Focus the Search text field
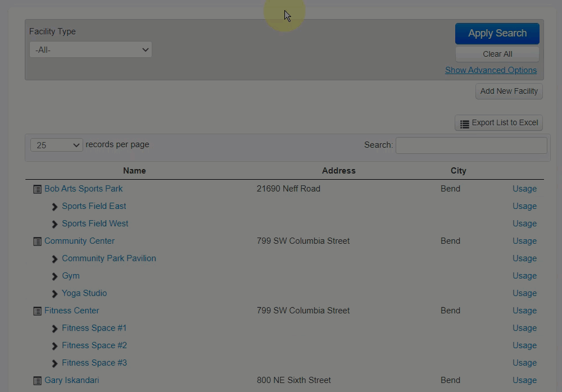 pyautogui.click(x=471, y=145)
